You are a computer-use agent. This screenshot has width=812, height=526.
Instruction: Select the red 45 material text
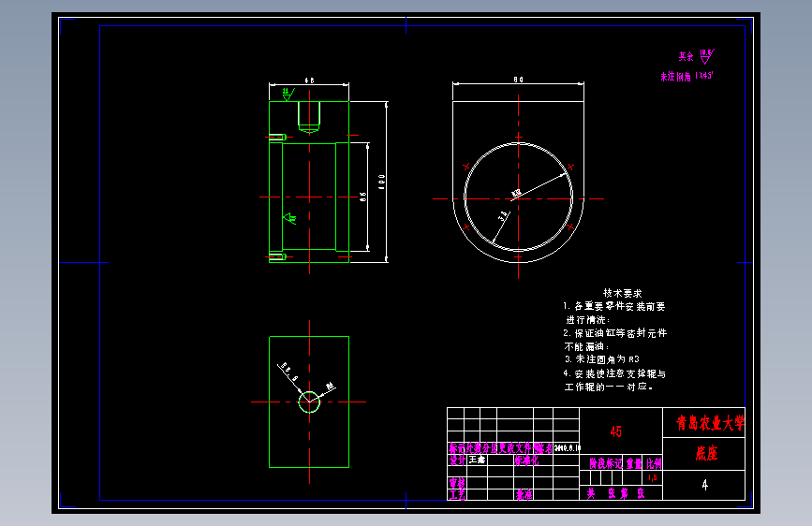615,431
